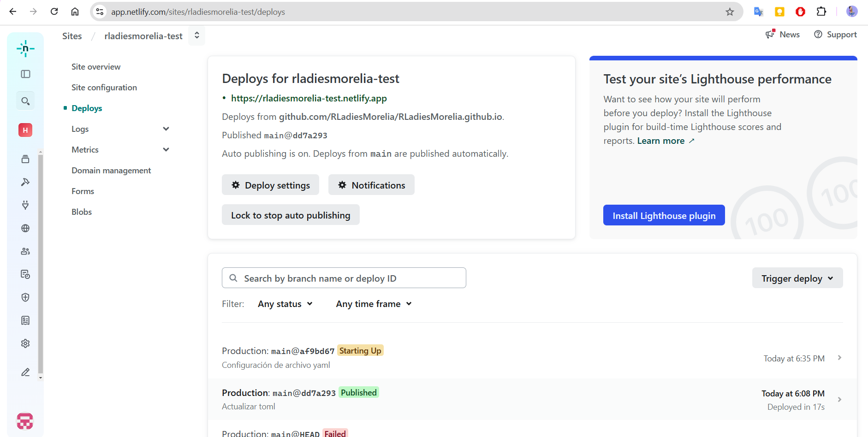Image resolution: width=868 pixels, height=437 pixels.
Task: Open Blobs menu item
Action: coord(82,212)
